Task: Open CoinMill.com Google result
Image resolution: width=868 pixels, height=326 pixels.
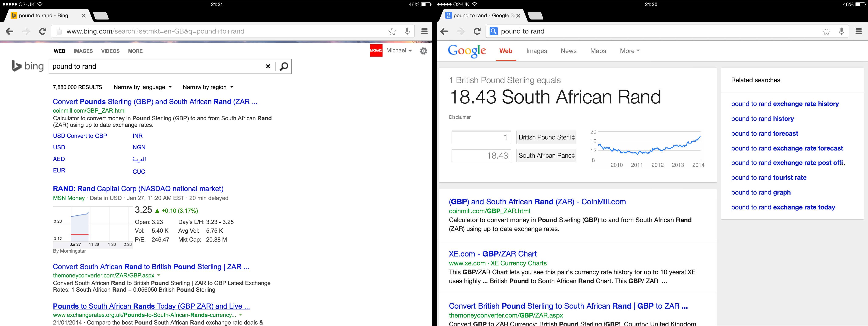Action: [537, 202]
